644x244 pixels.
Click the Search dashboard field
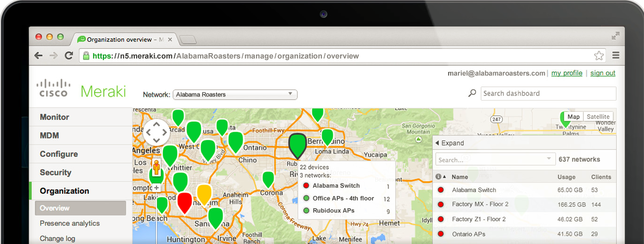point(548,94)
